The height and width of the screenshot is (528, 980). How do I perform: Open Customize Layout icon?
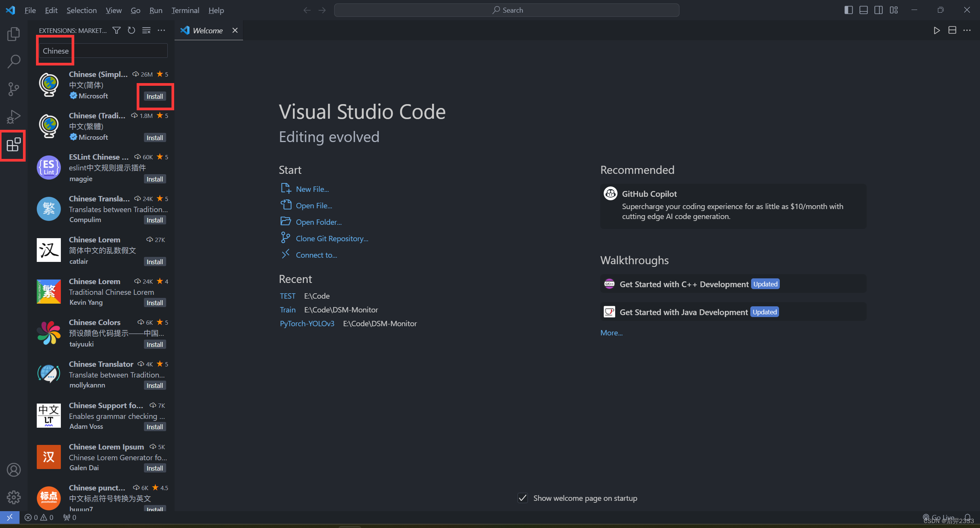click(893, 10)
